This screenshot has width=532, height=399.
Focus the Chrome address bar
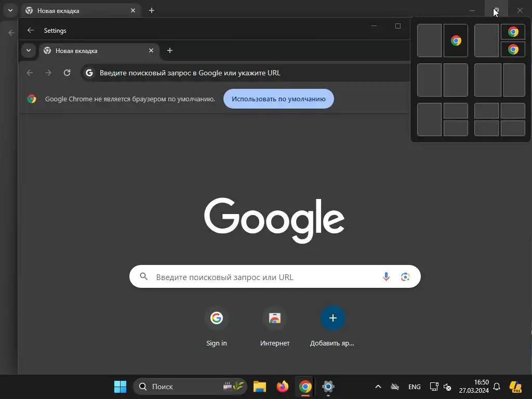pos(246,73)
